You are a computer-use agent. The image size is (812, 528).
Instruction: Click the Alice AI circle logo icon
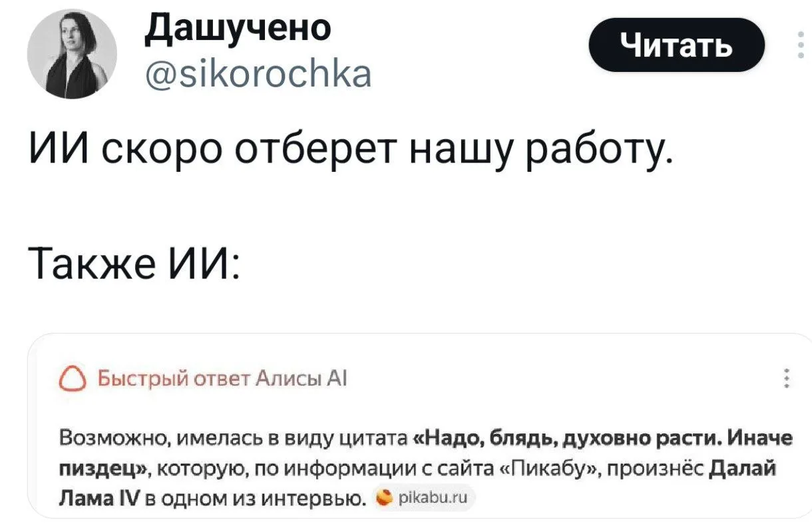tap(73, 380)
